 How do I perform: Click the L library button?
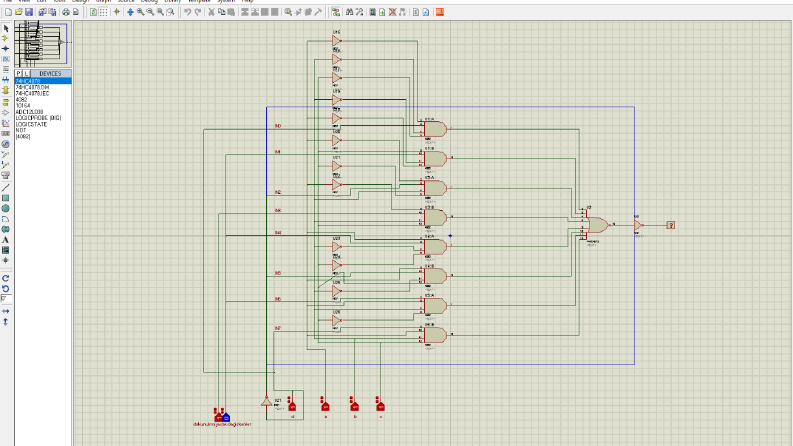26,74
